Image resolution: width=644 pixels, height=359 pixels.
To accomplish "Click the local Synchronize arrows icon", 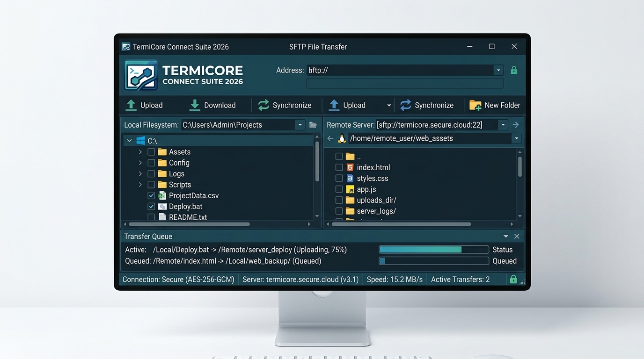I will tap(264, 105).
